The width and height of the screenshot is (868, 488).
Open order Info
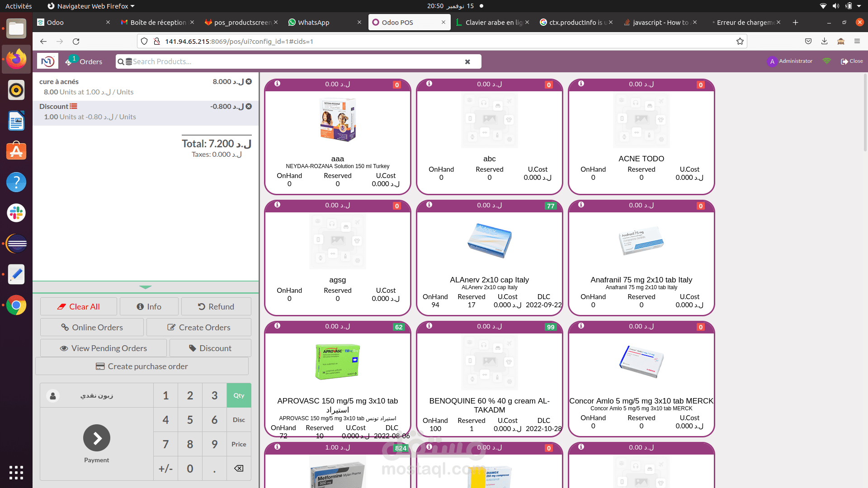(x=149, y=306)
